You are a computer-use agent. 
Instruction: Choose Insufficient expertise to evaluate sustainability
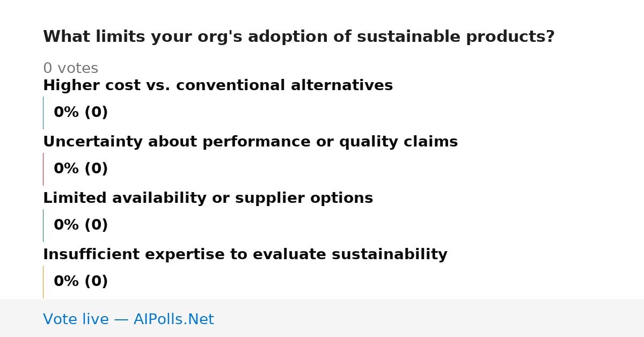pyautogui.click(x=245, y=255)
